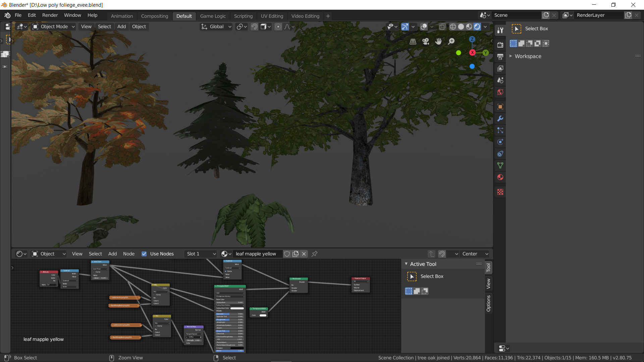Enable the snapping magnet toggle
Image resolution: width=644 pixels, height=362 pixels.
tap(254, 26)
